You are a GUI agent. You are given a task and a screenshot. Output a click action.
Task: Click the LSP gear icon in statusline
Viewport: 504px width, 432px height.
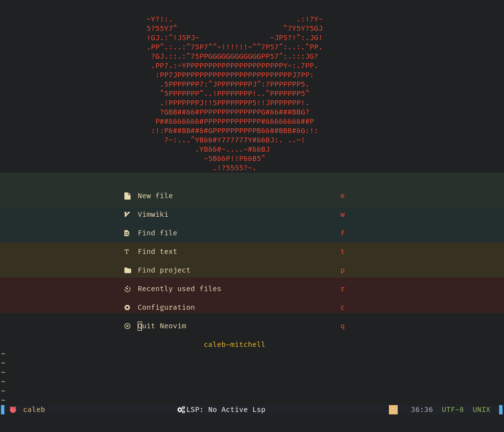point(181,409)
